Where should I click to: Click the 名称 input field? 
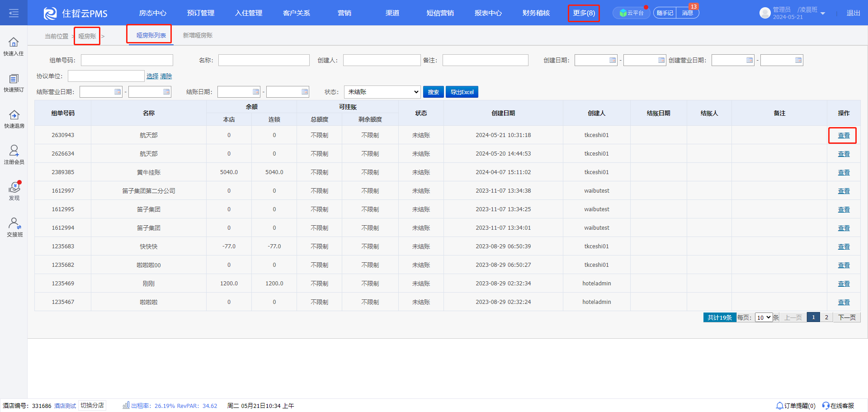tap(264, 60)
